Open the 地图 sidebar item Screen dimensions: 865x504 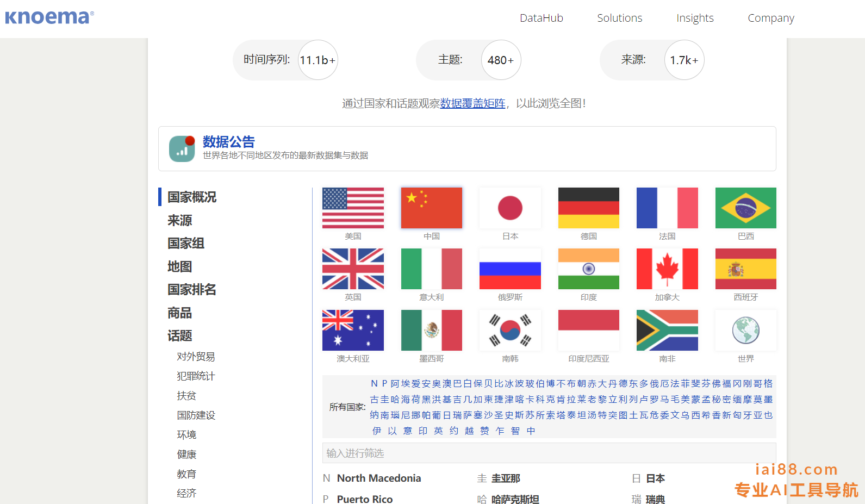[179, 266]
